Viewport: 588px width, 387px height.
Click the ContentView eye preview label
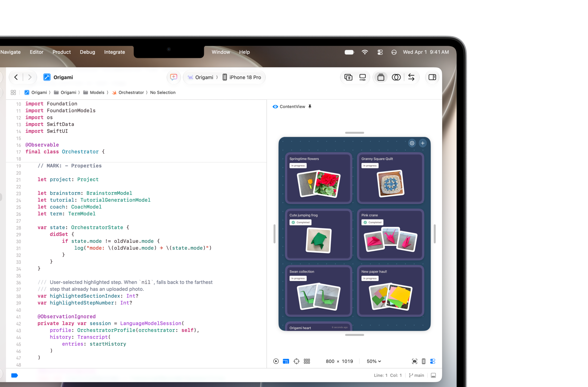289,106
